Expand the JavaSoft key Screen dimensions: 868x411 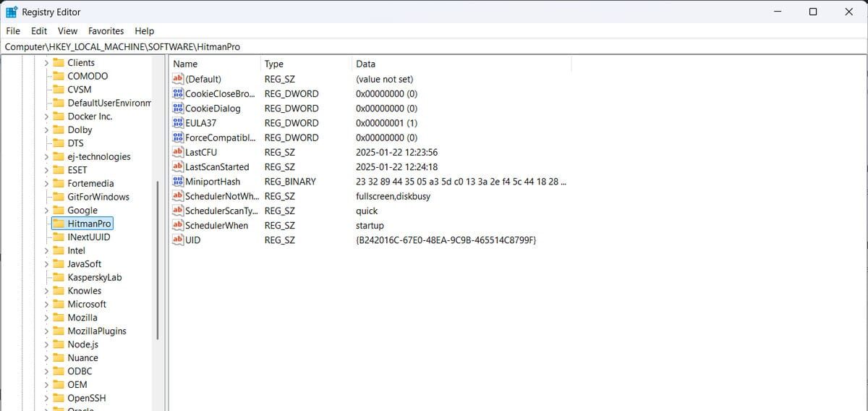coord(47,264)
